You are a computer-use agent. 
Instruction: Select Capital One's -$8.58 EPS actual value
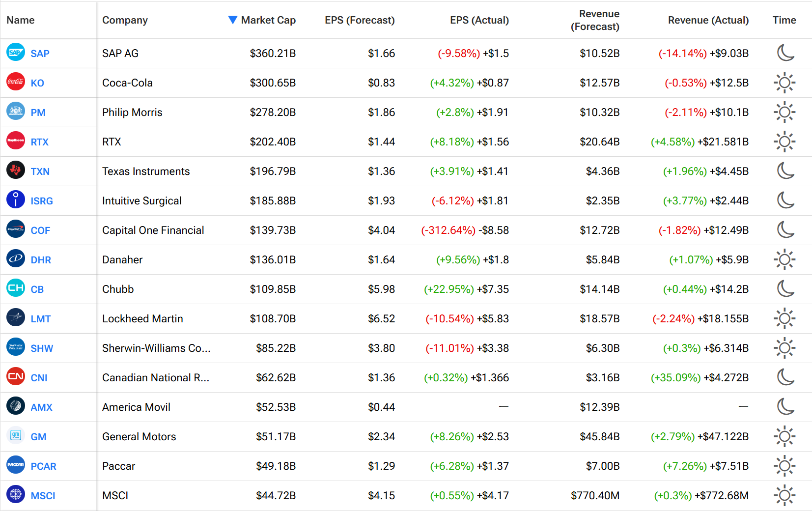point(494,230)
